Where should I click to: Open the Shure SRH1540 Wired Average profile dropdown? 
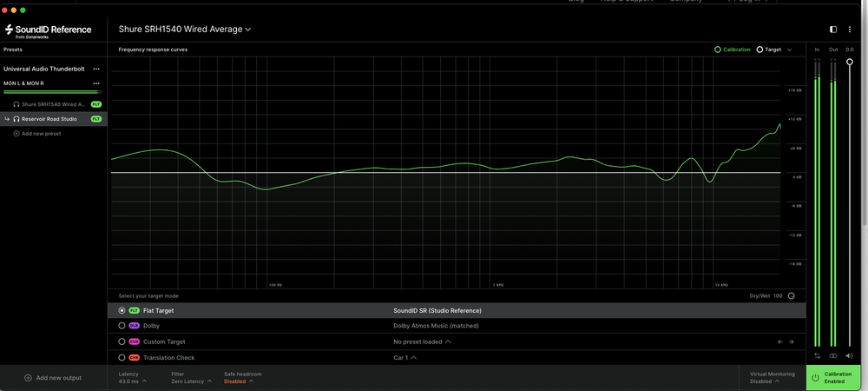tap(185, 30)
